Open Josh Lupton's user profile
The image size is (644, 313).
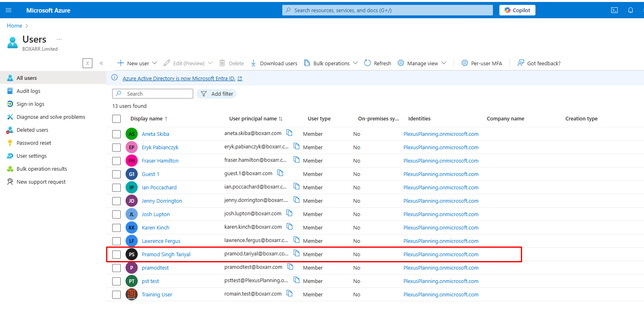coord(156,214)
